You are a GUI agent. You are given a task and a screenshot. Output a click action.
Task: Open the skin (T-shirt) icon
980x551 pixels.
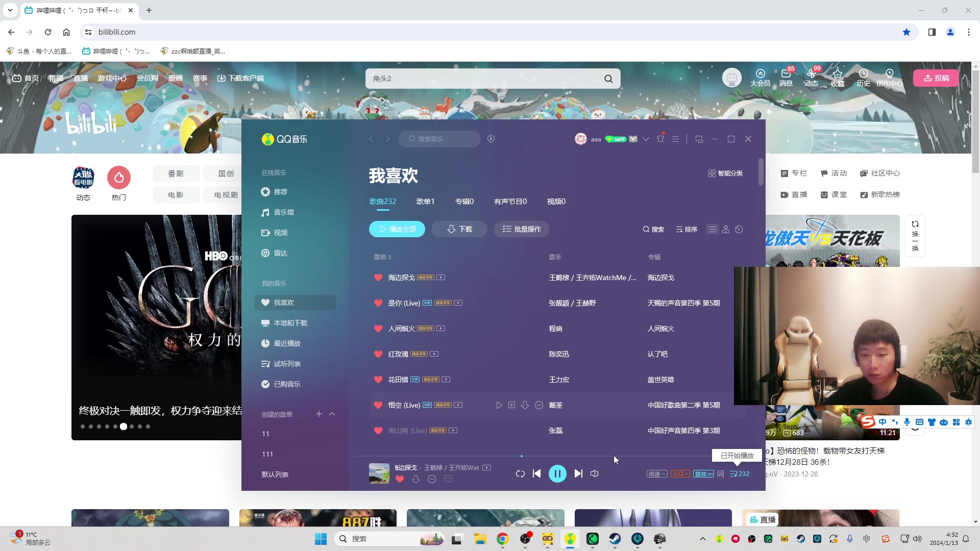[x=660, y=139]
